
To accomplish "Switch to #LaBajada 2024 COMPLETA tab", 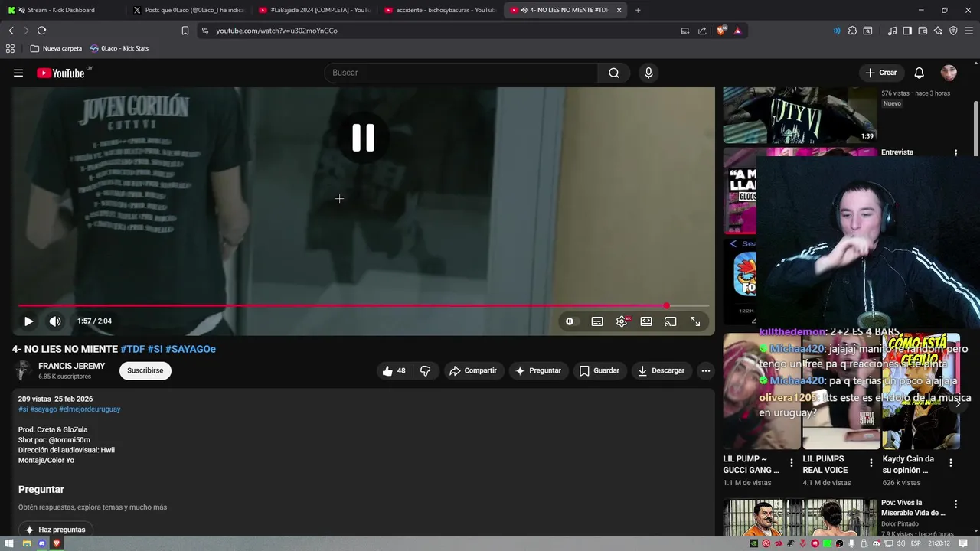I will click(314, 10).
